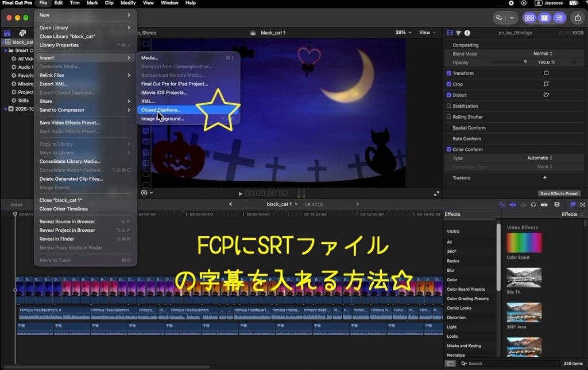Toggle headphones solo icon in timeline toolbar
The height and width of the screenshot is (370, 588).
pyautogui.click(x=533, y=204)
